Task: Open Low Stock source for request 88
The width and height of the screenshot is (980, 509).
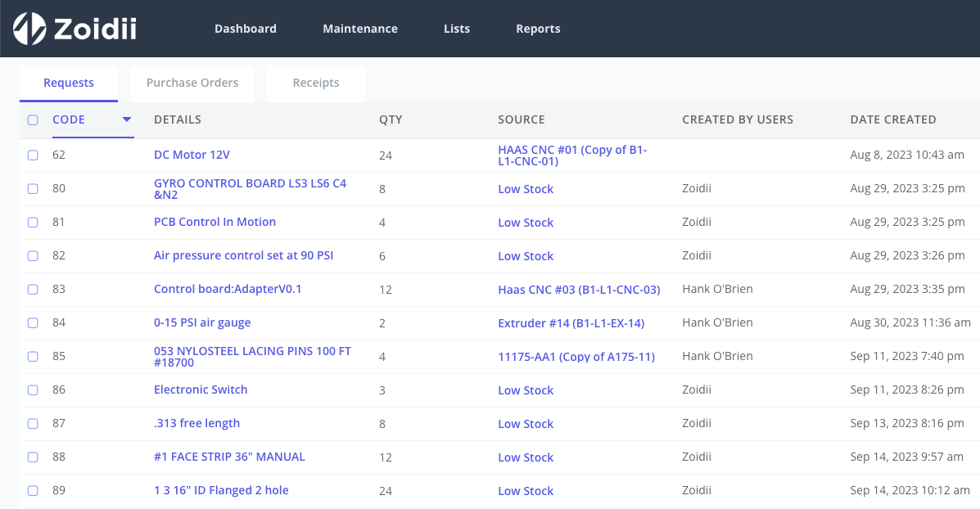Action: (x=526, y=457)
